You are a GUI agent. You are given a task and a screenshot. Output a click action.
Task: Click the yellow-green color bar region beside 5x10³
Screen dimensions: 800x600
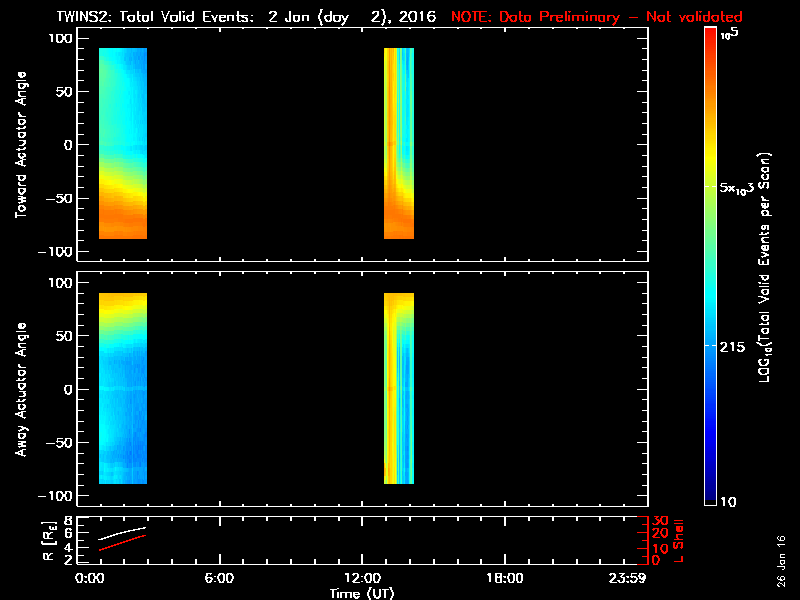click(x=710, y=187)
